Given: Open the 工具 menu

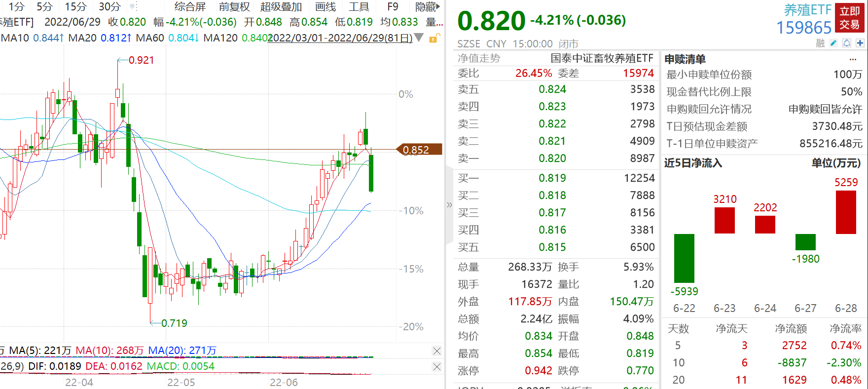Looking at the screenshot, I should point(359,6).
